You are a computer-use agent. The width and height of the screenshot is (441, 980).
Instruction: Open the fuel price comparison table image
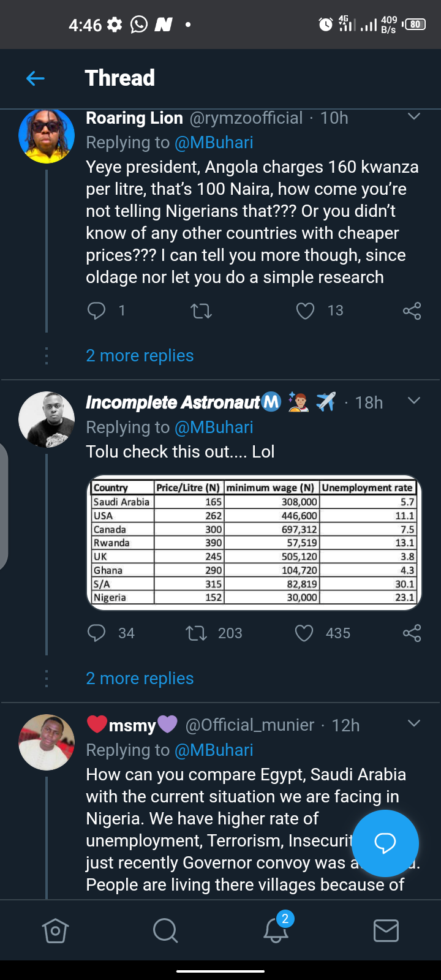(x=254, y=543)
